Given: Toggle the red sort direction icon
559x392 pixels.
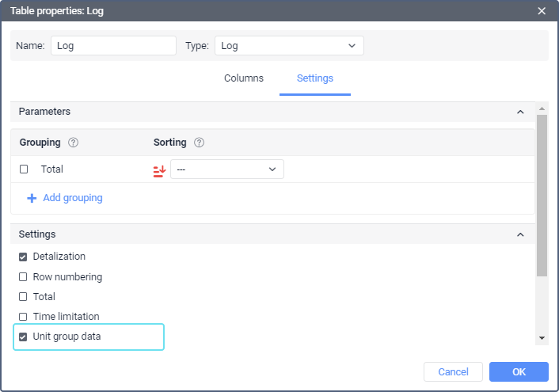Looking at the screenshot, I should pyautogui.click(x=159, y=169).
